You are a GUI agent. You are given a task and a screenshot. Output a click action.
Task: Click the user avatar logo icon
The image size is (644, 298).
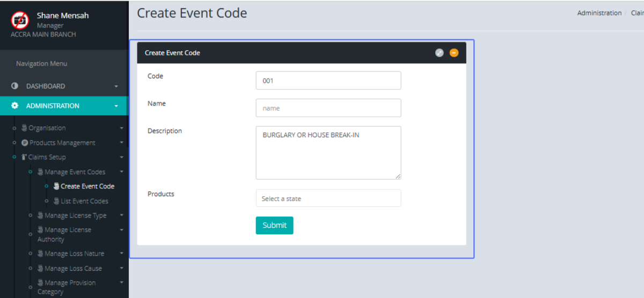click(20, 20)
